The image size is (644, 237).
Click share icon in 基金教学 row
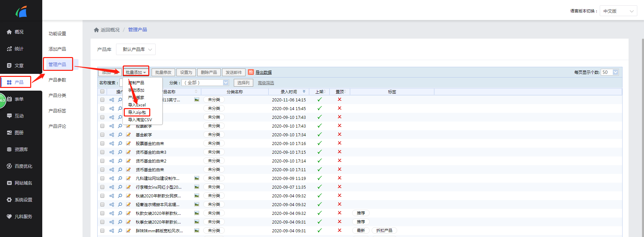(112, 135)
